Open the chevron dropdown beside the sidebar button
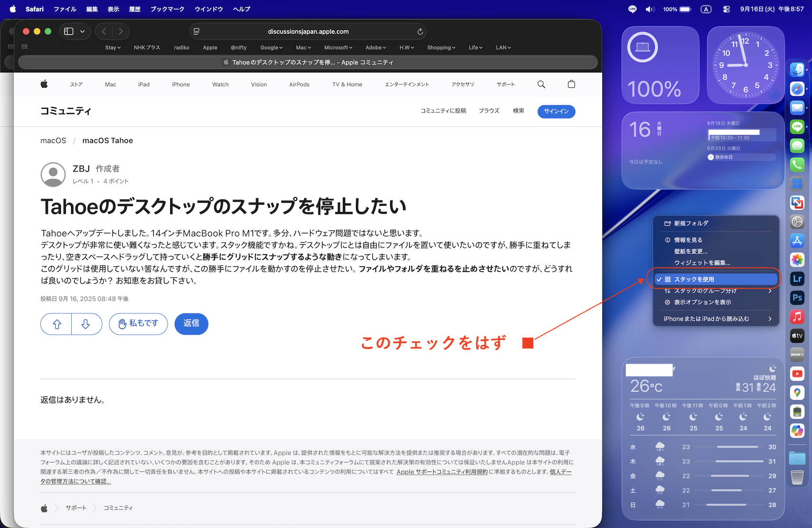 pos(83,31)
